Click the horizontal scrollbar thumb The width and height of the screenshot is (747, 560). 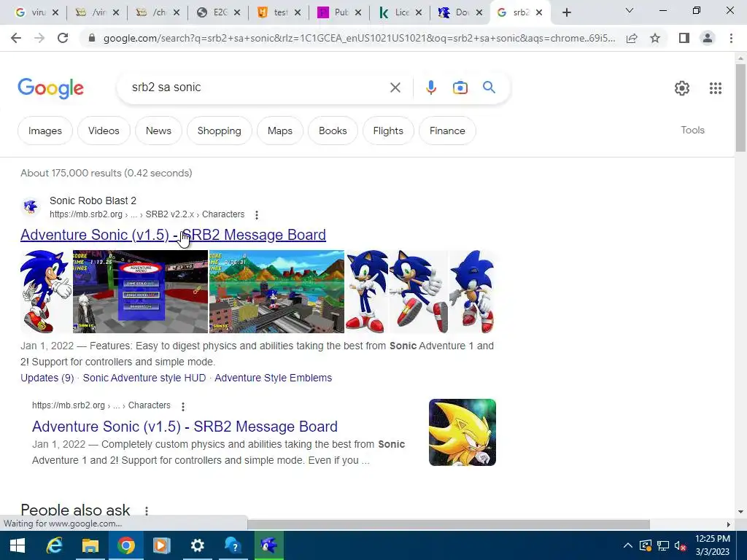click(449, 524)
